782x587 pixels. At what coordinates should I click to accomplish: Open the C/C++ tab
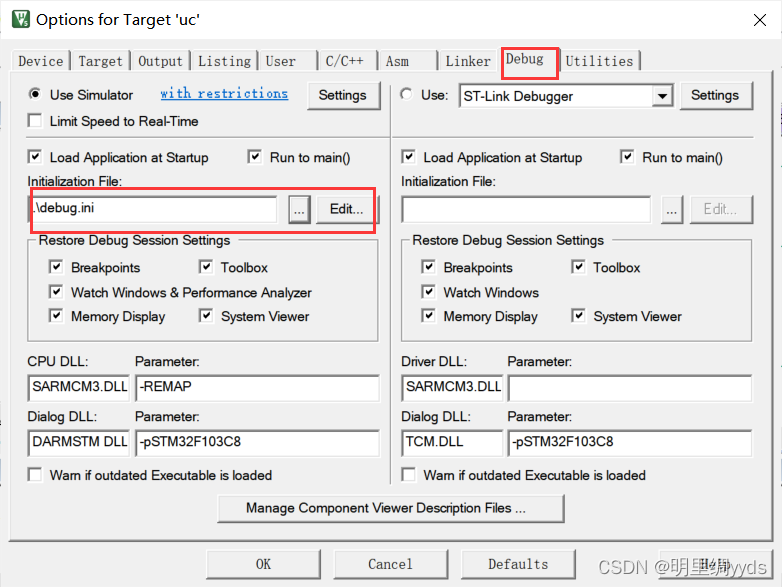[348, 61]
